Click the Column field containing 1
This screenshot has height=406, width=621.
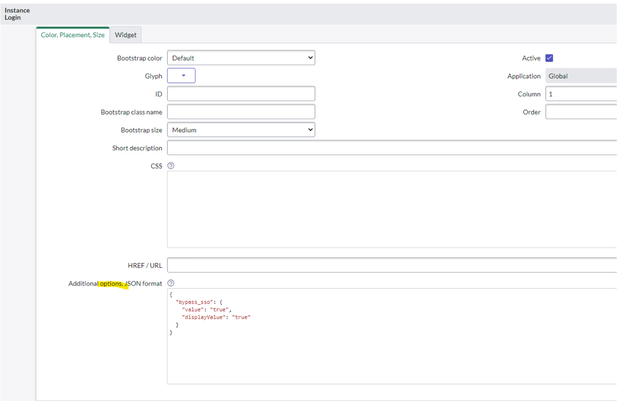[580, 94]
